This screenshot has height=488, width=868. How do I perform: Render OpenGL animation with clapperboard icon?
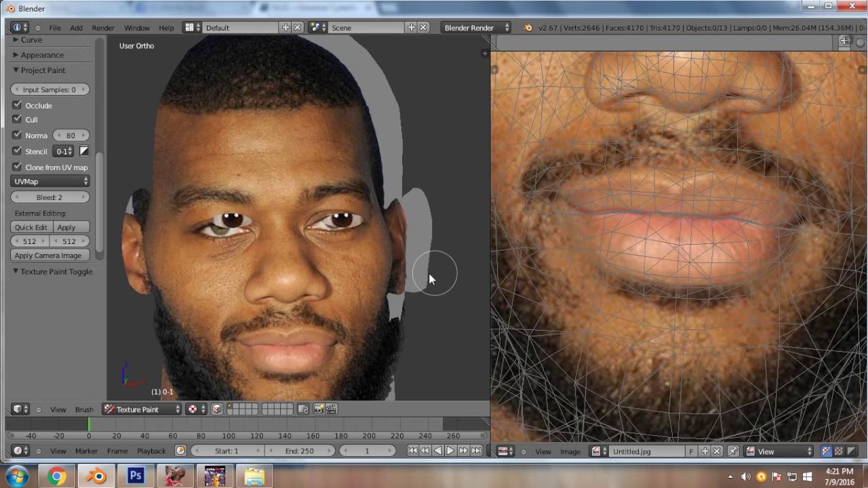click(332, 409)
